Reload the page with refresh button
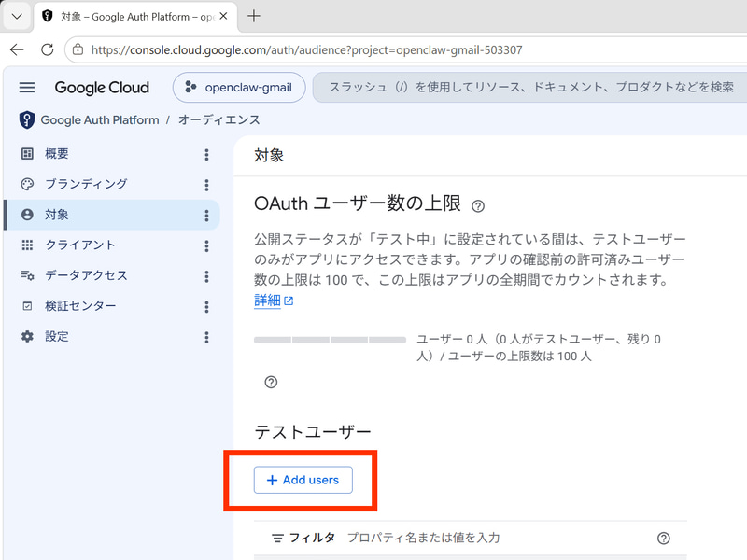Screen dimensions: 747x560 pos(48,49)
